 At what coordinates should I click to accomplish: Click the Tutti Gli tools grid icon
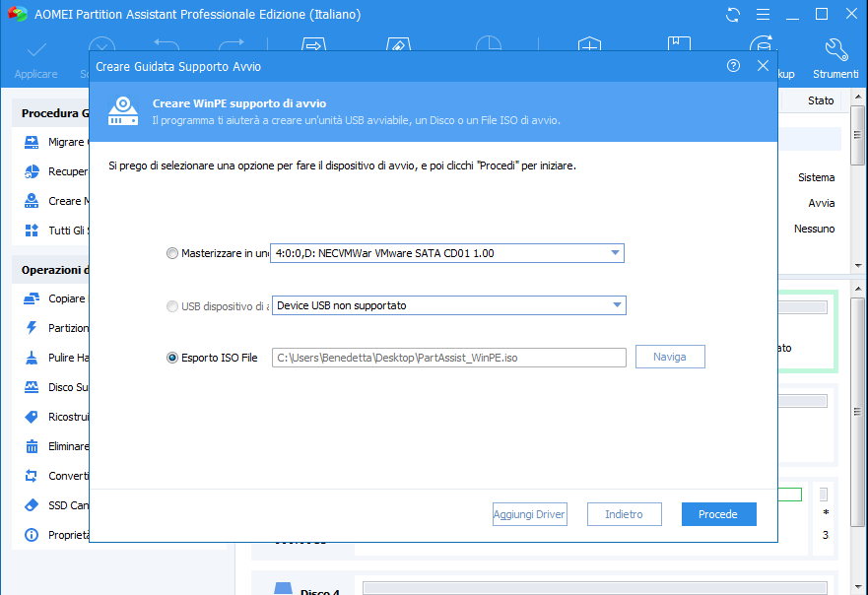tap(32, 231)
